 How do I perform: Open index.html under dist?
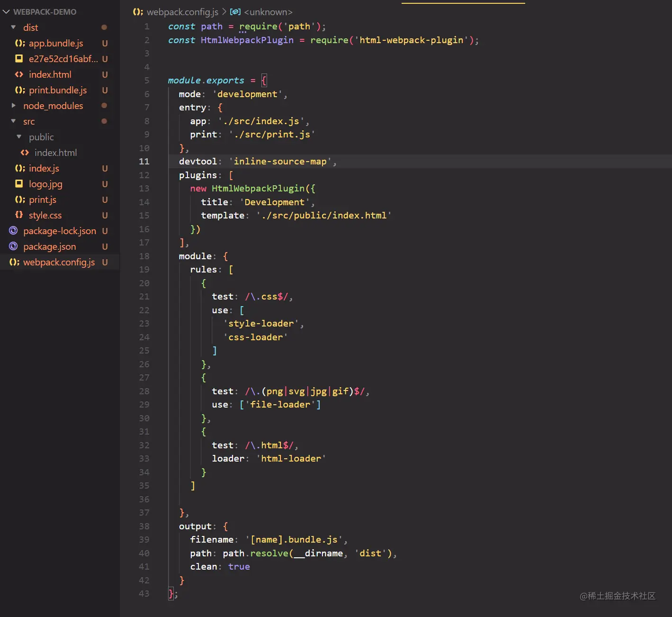(x=50, y=74)
